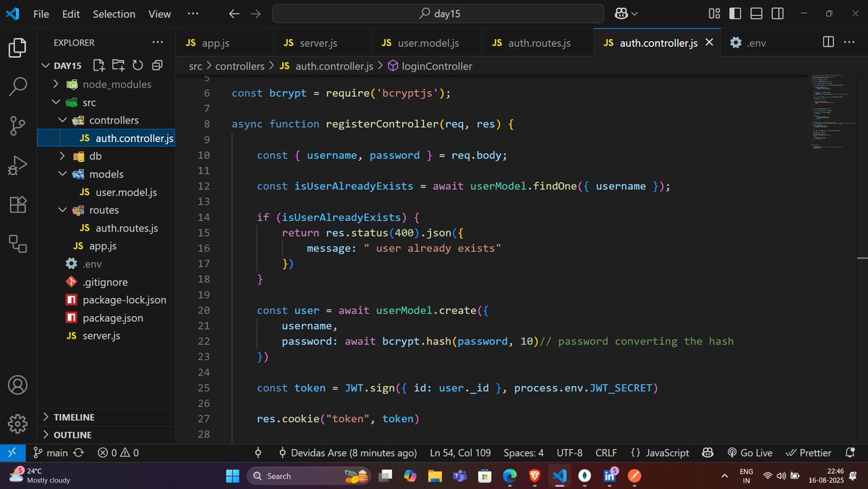868x489 pixels.
Task: Open the Manage gear in activity bar
Action: point(17,423)
